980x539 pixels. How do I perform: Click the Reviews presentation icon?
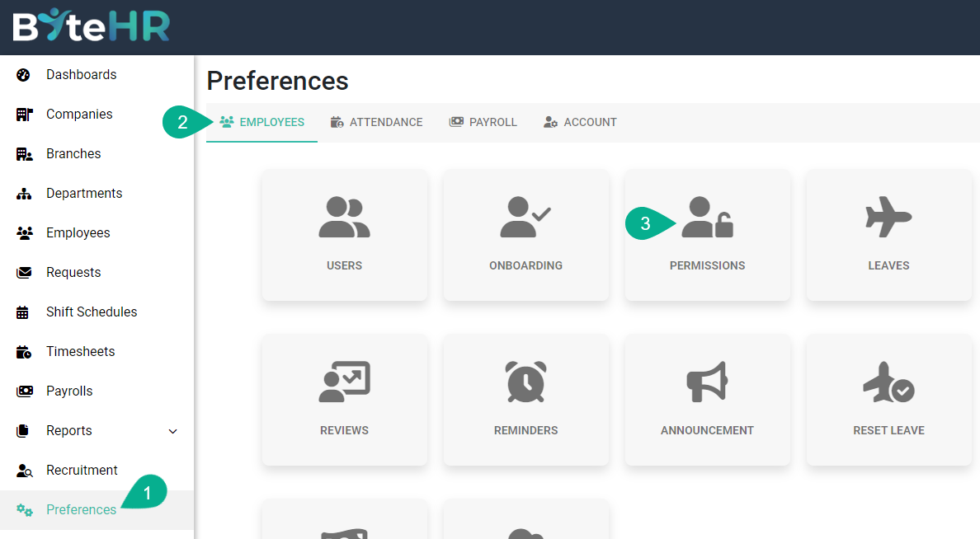pos(344,382)
